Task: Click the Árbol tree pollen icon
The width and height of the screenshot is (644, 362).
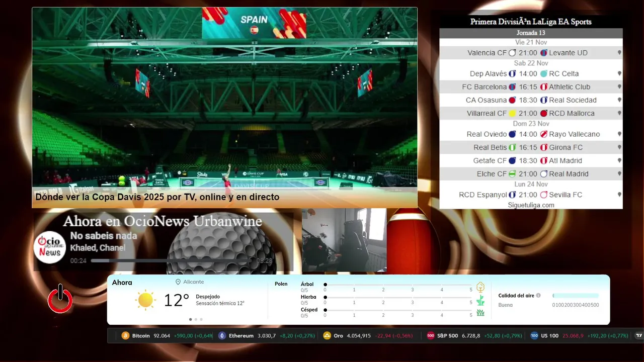Action: [x=480, y=287]
